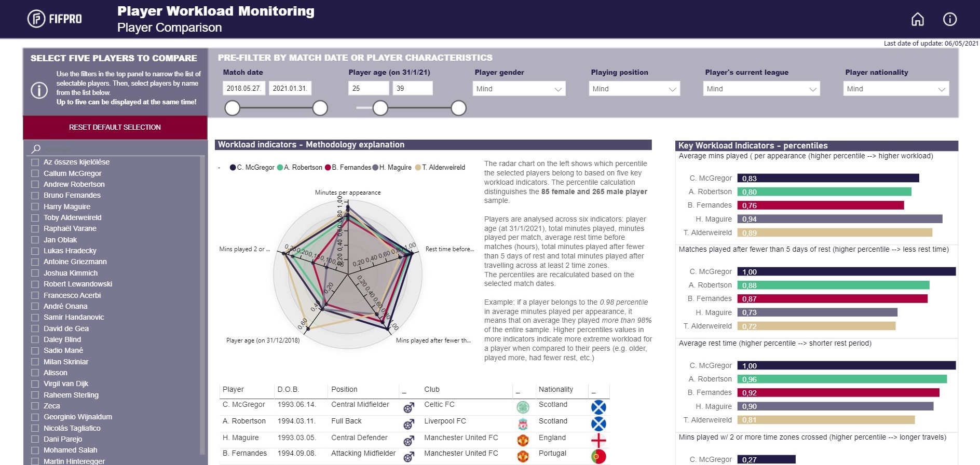
Task: Click the Portugal flag icon
Action: [x=598, y=456]
